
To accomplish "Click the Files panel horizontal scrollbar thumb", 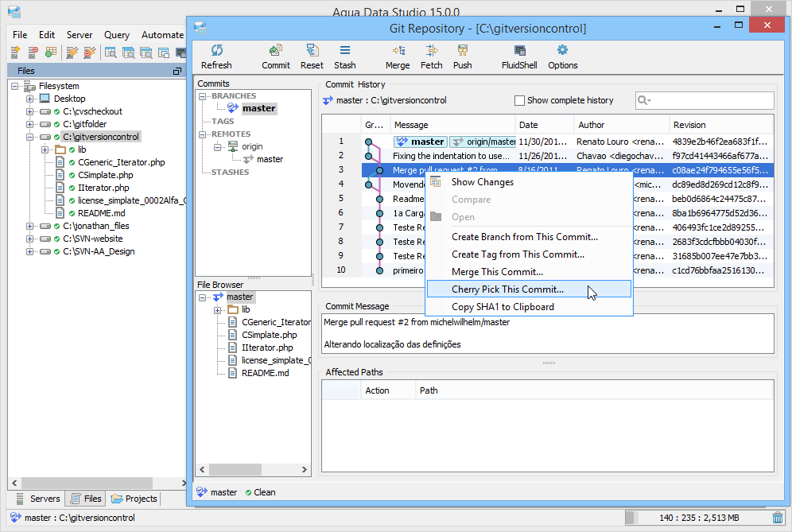I will 87,483.
